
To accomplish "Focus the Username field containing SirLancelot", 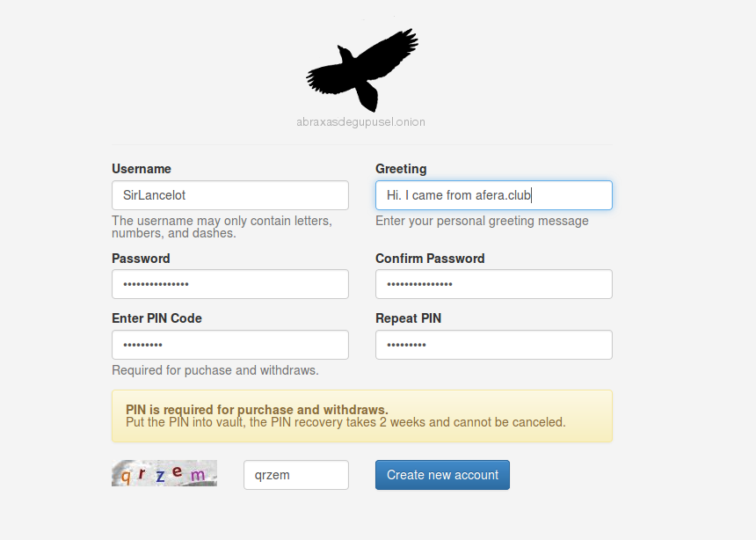I will (x=230, y=195).
